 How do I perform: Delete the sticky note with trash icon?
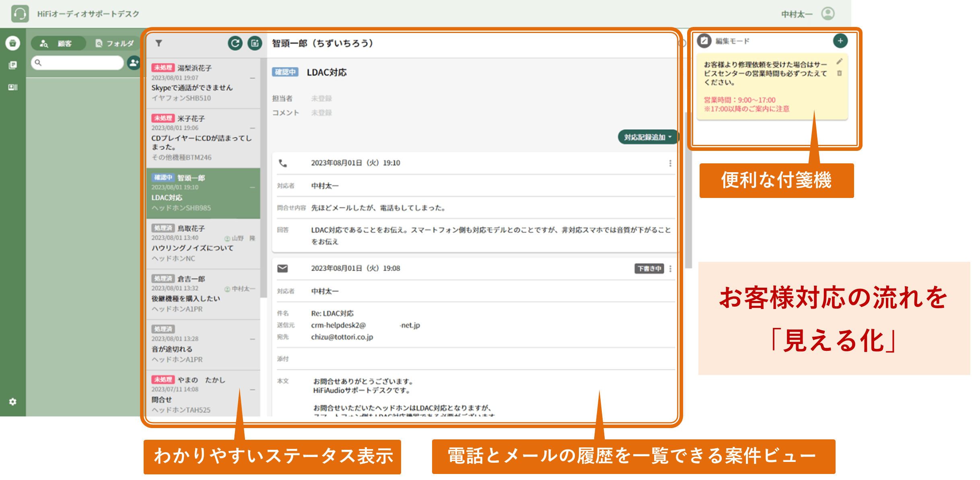click(839, 73)
